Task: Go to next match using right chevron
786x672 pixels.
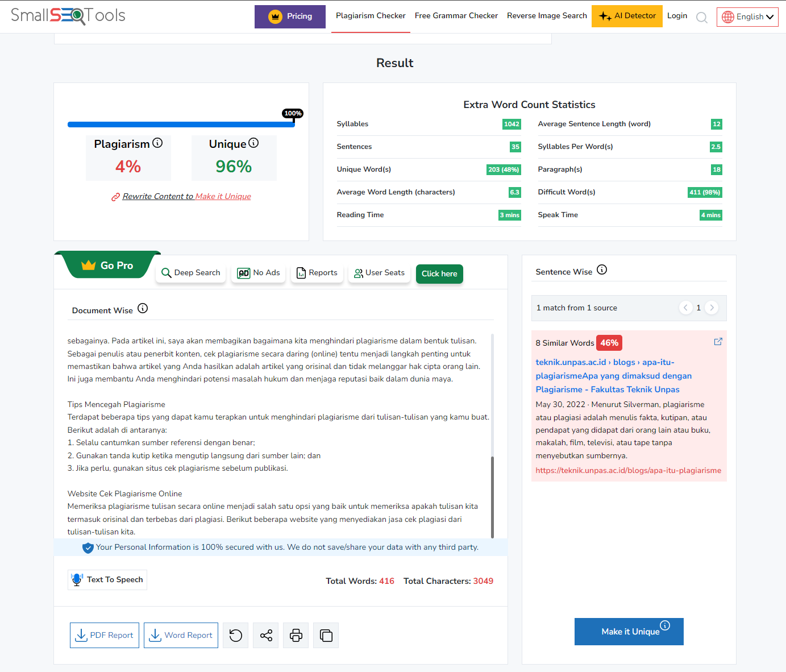Action: (712, 308)
